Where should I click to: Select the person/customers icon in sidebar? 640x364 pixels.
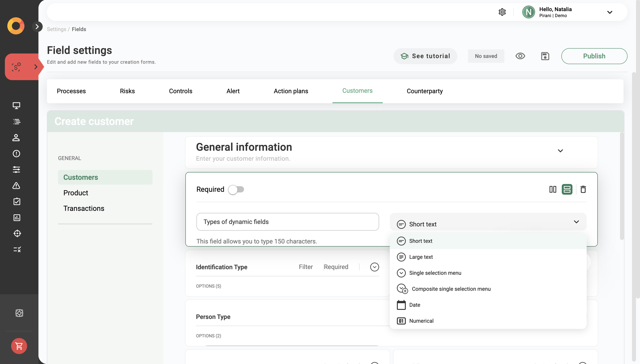16,138
